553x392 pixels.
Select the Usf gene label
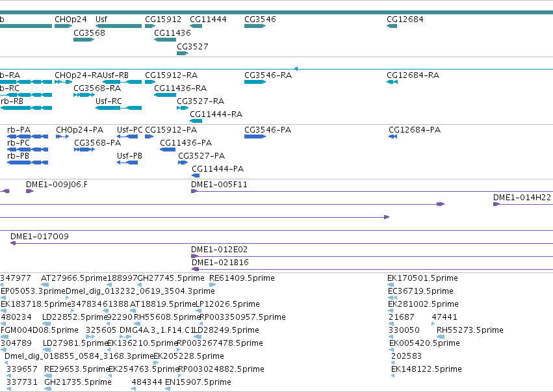[x=101, y=19]
